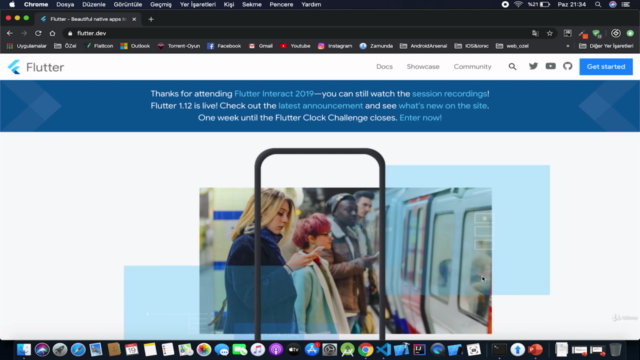Click the Wi-Fi status icon
Viewport: 640px width, 360px height.
(518, 4)
